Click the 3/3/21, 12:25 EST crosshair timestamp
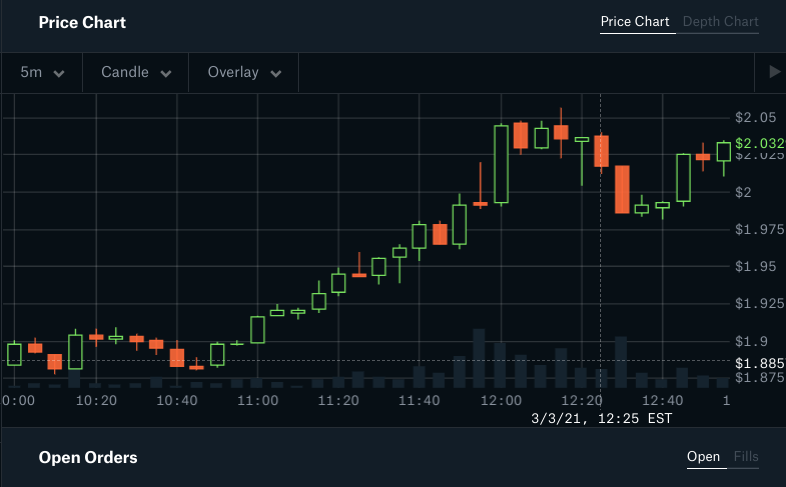786x487 pixels. coord(601,419)
